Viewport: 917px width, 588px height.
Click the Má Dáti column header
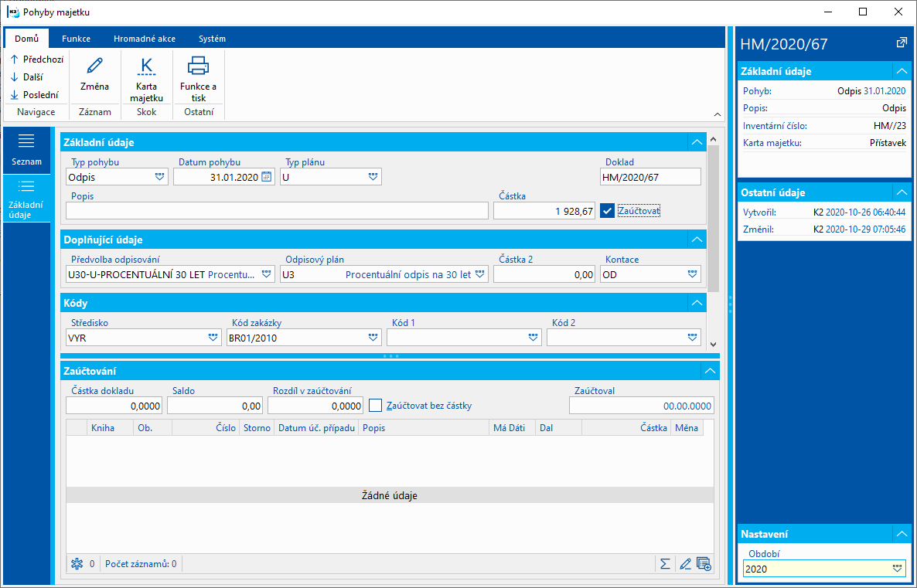pyautogui.click(x=512, y=428)
